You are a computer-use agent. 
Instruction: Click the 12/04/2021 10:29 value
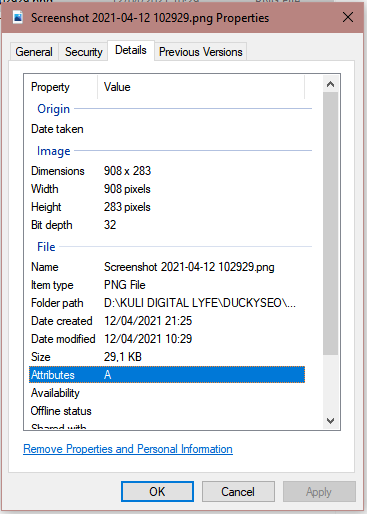[x=148, y=339]
